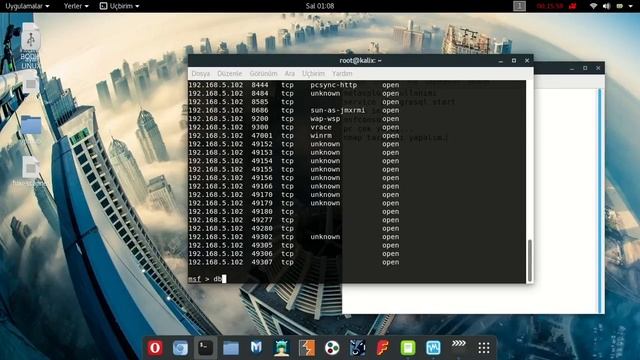Open the blue folder on desktop
This screenshot has width=640, height=360.
pyautogui.click(x=31, y=125)
